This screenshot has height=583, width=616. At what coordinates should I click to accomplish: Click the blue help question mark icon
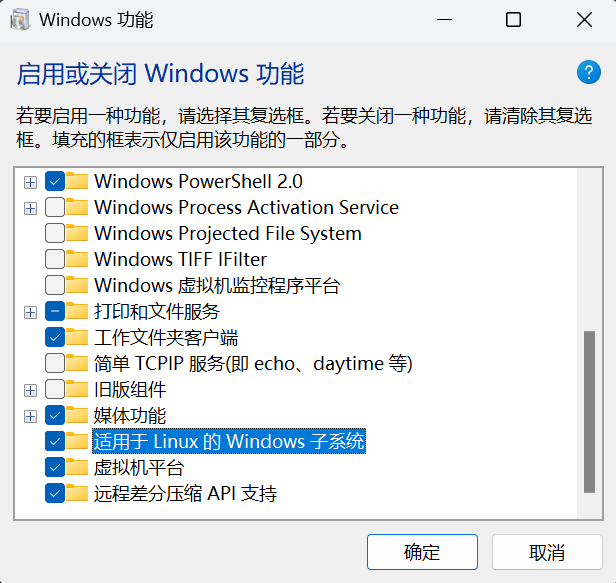click(x=587, y=72)
